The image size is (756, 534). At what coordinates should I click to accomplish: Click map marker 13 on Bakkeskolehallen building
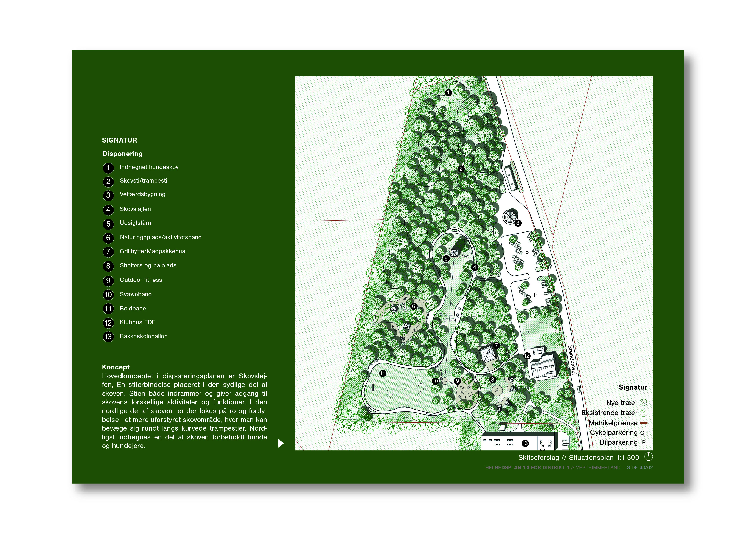click(525, 444)
